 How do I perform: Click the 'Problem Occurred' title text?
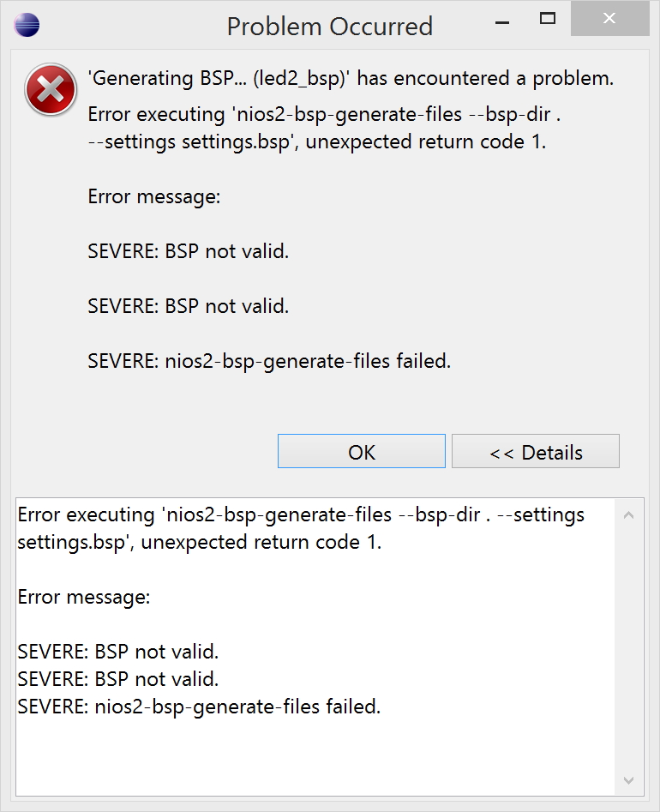point(329,26)
